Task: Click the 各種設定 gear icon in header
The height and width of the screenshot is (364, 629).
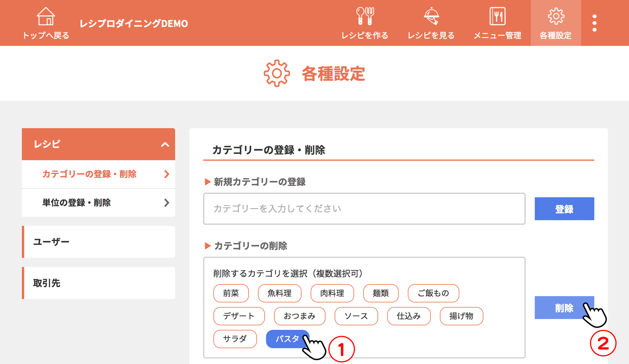Action: click(555, 16)
